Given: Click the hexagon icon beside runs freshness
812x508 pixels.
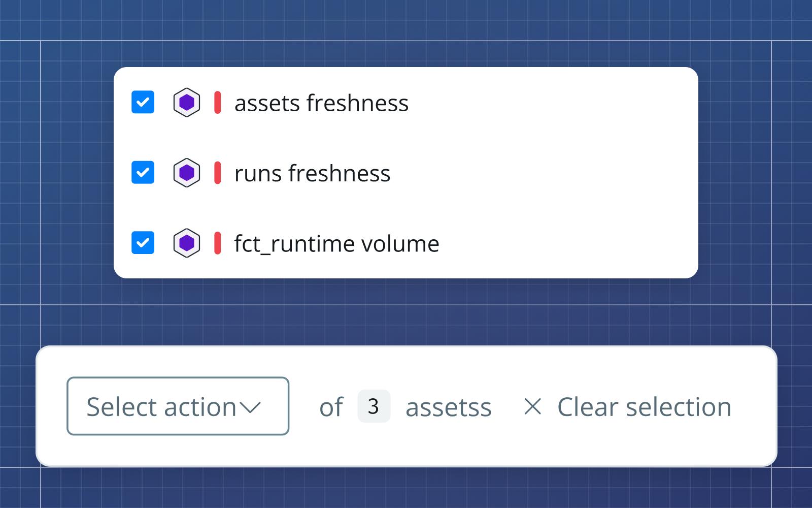Looking at the screenshot, I should (x=187, y=173).
